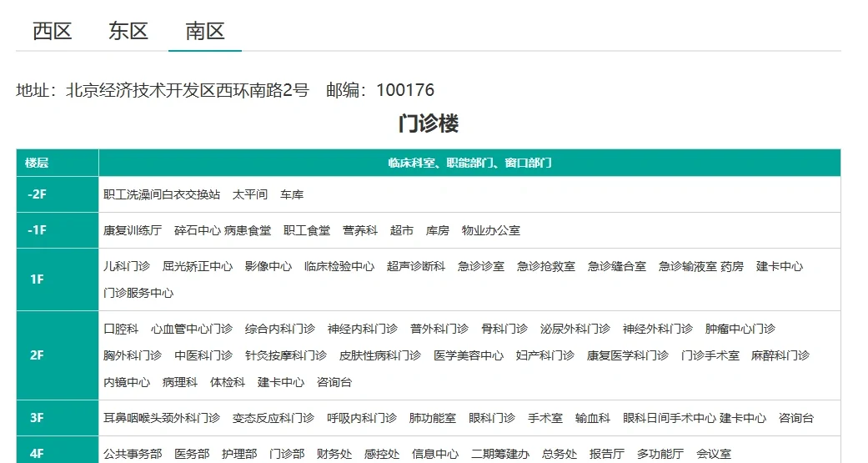Click 口腔科 in the 2F row
The height and width of the screenshot is (463, 868).
pyautogui.click(x=121, y=329)
